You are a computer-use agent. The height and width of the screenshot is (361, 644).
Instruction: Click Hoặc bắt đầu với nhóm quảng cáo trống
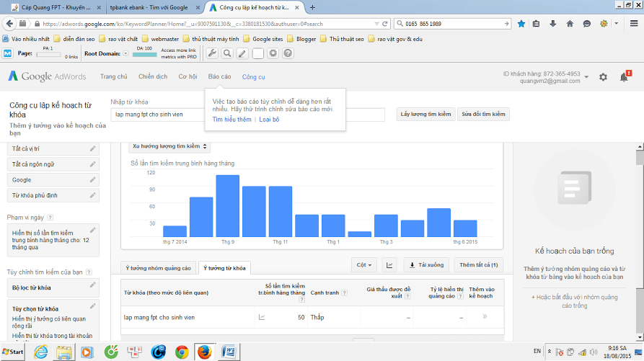tap(574, 301)
